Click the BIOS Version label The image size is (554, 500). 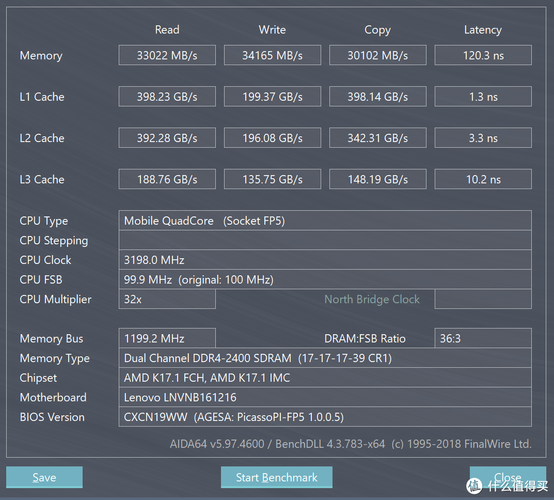coord(52,417)
